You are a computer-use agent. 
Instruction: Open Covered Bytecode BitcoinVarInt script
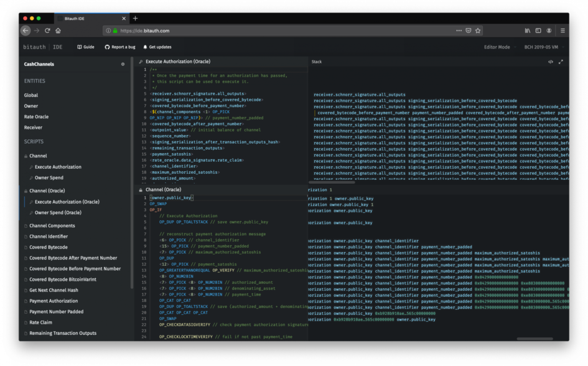click(x=63, y=279)
